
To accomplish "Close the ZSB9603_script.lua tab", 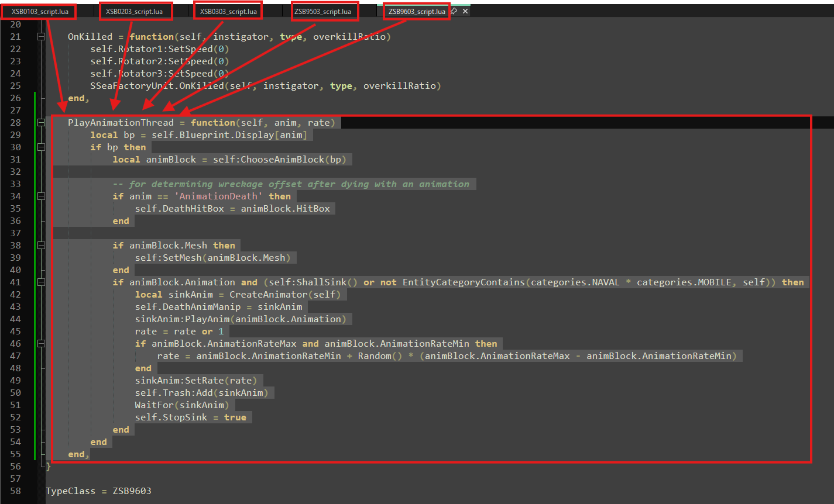I will [465, 11].
